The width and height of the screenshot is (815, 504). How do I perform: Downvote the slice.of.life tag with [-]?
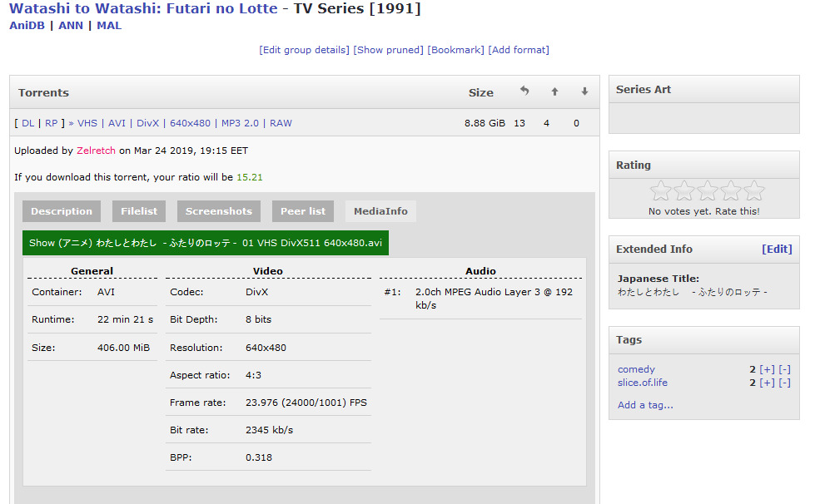pyautogui.click(x=784, y=383)
